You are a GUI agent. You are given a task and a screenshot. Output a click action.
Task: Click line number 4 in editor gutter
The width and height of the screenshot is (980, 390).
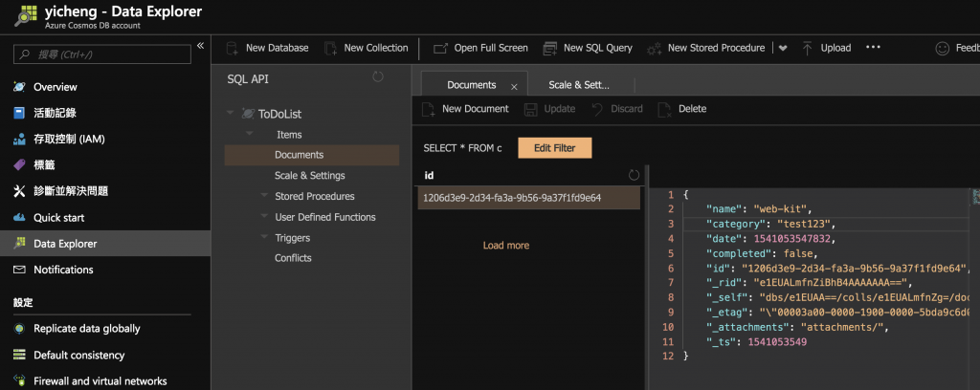point(671,238)
